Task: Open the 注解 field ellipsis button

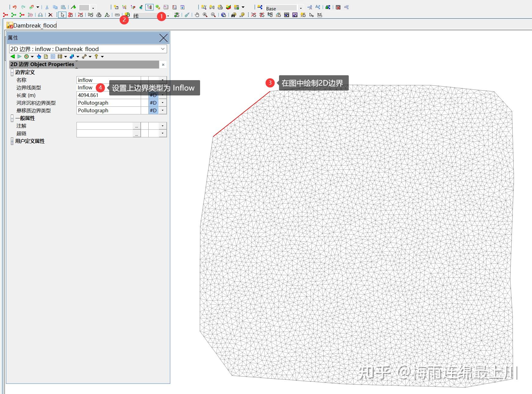Action: click(136, 126)
